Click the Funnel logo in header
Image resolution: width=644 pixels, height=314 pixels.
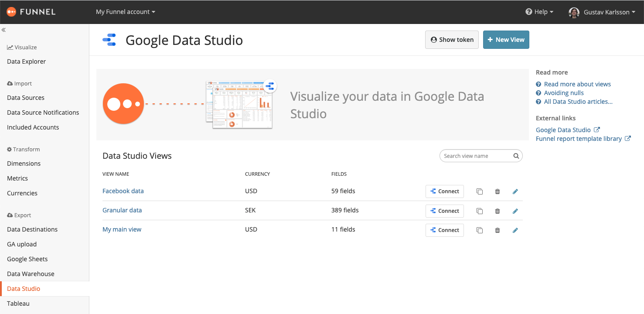point(31,12)
